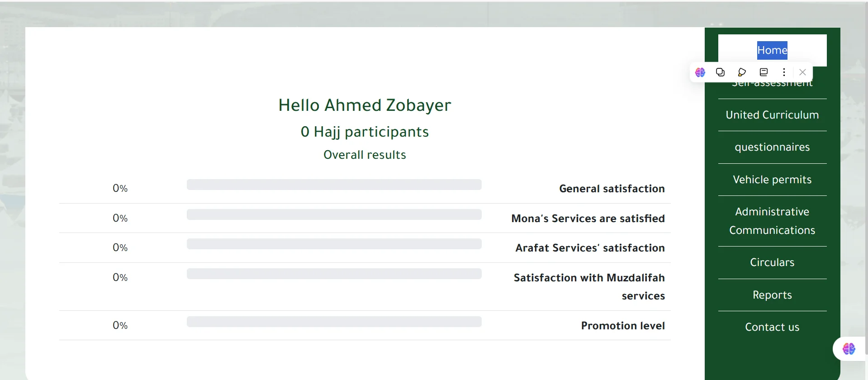Open the Reports page

[x=772, y=294]
